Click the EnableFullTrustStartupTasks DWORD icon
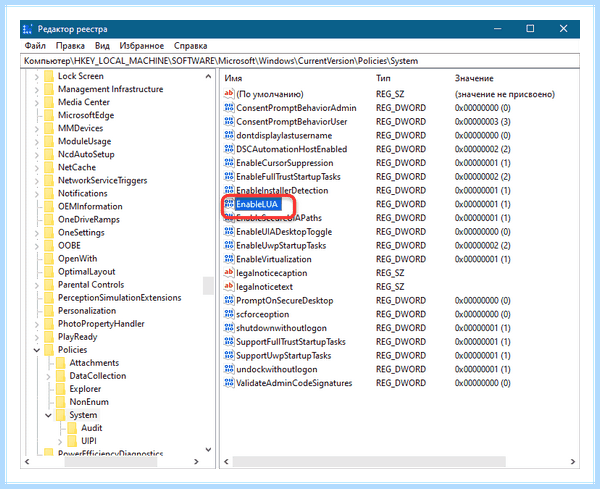The width and height of the screenshot is (600, 489). point(229,176)
